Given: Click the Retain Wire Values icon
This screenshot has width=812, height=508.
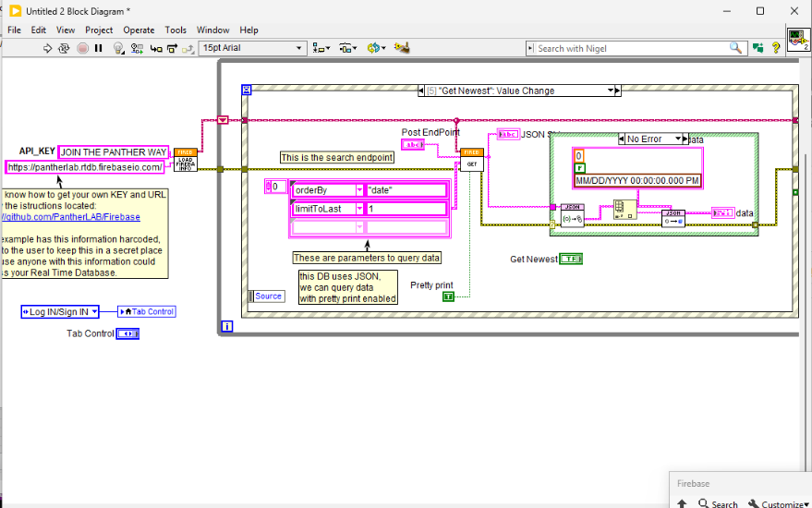Looking at the screenshot, I should [136, 48].
